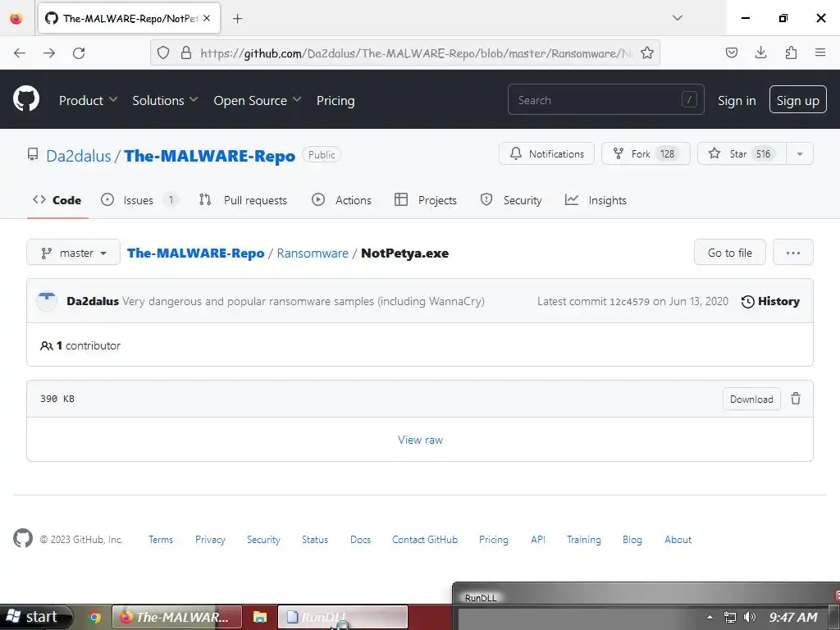Open the shield tracking protection icon
Screen dimensions: 840x630
pos(163,52)
